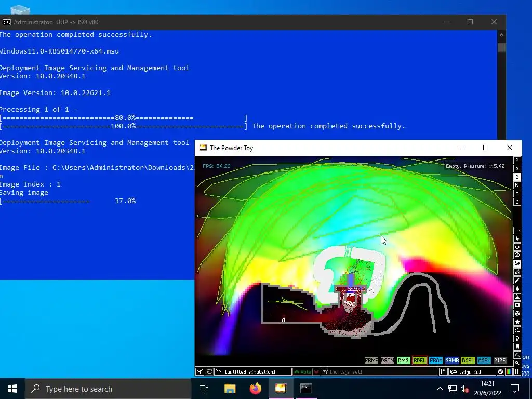The image size is (532, 399).
Task: Click the Type here to search box
Action: tap(108, 389)
